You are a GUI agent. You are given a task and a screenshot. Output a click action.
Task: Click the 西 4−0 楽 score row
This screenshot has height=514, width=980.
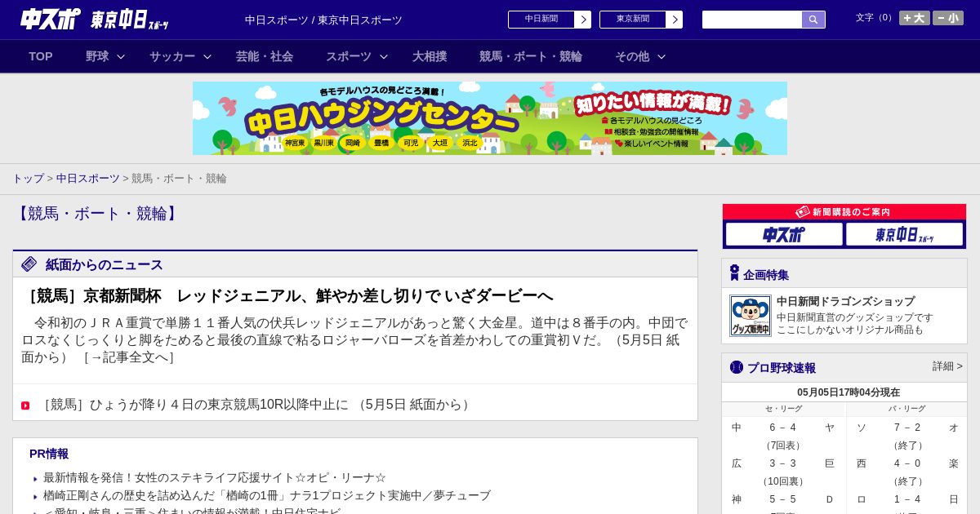click(907, 463)
